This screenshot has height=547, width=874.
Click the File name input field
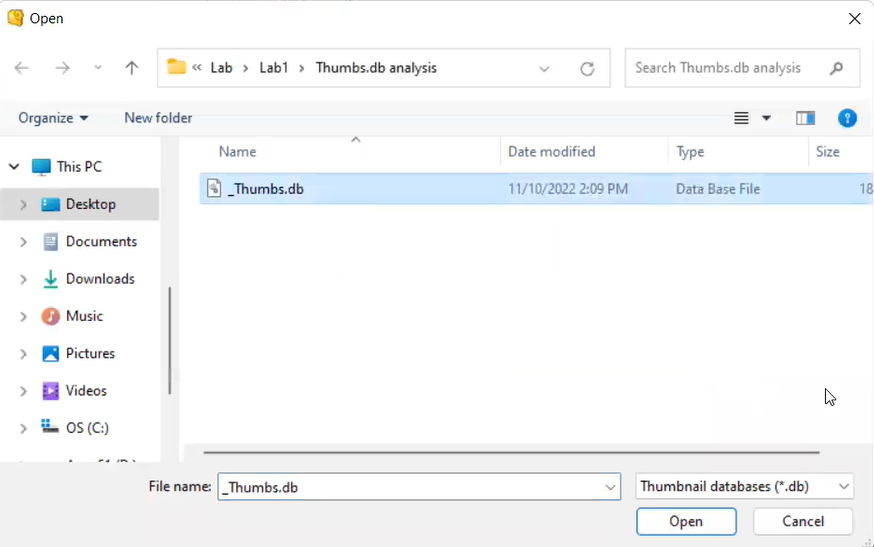[410, 487]
